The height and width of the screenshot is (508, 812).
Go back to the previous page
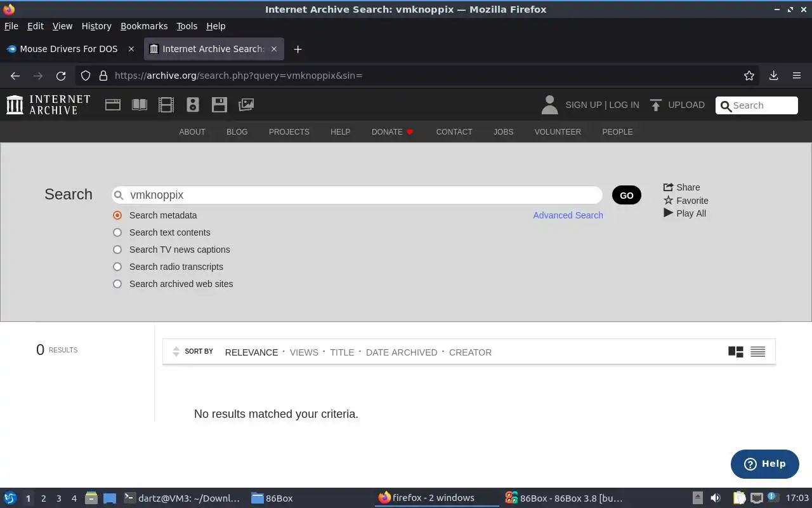click(15, 76)
